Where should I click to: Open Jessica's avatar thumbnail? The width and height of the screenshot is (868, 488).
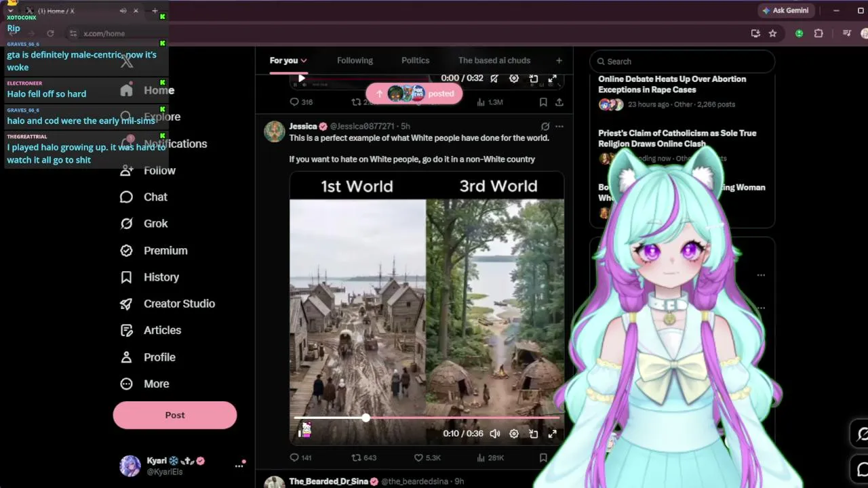[x=274, y=131]
